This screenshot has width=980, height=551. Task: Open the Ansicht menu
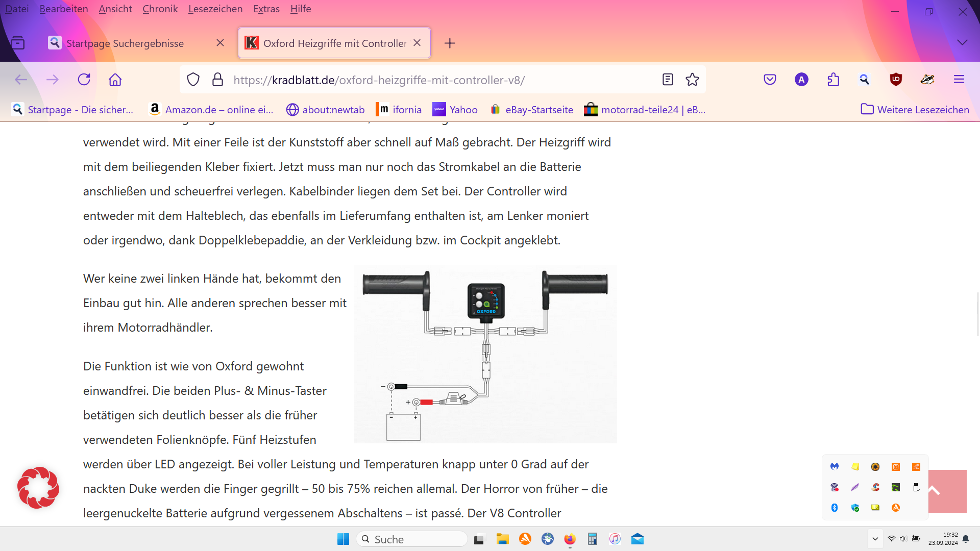coord(115,9)
